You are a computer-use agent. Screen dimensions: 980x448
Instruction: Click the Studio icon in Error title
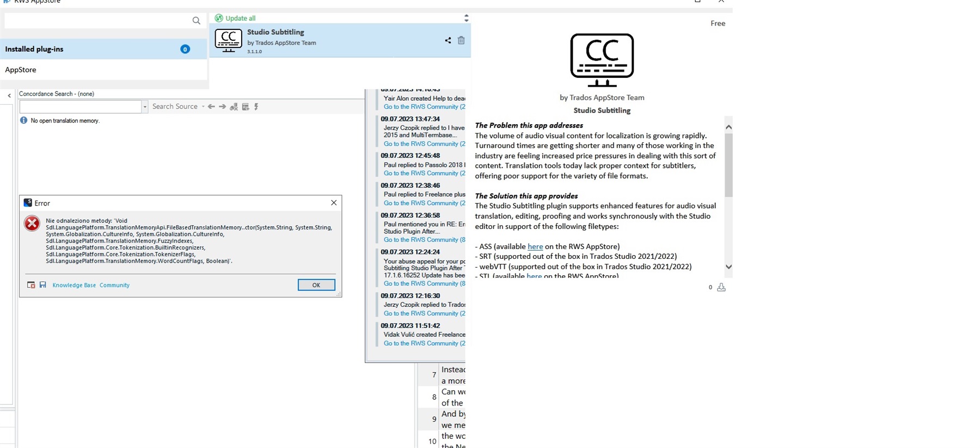coord(28,203)
